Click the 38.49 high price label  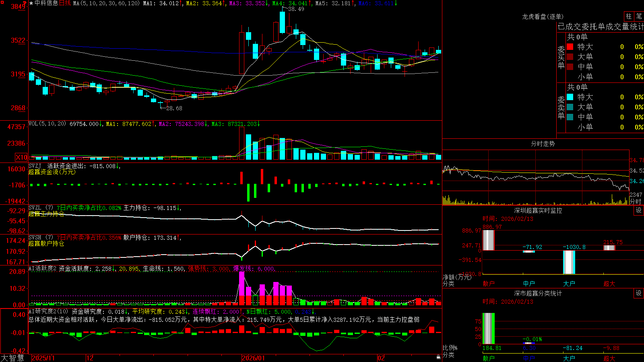click(x=296, y=9)
